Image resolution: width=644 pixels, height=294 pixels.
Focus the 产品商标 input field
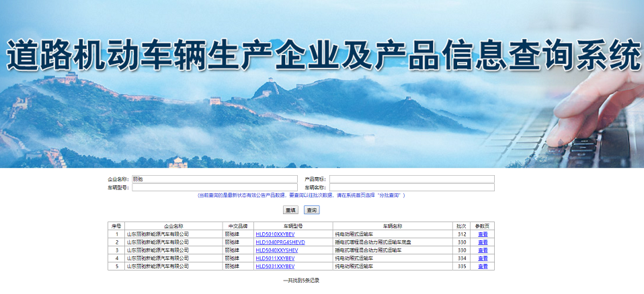pyautogui.click(x=412, y=179)
